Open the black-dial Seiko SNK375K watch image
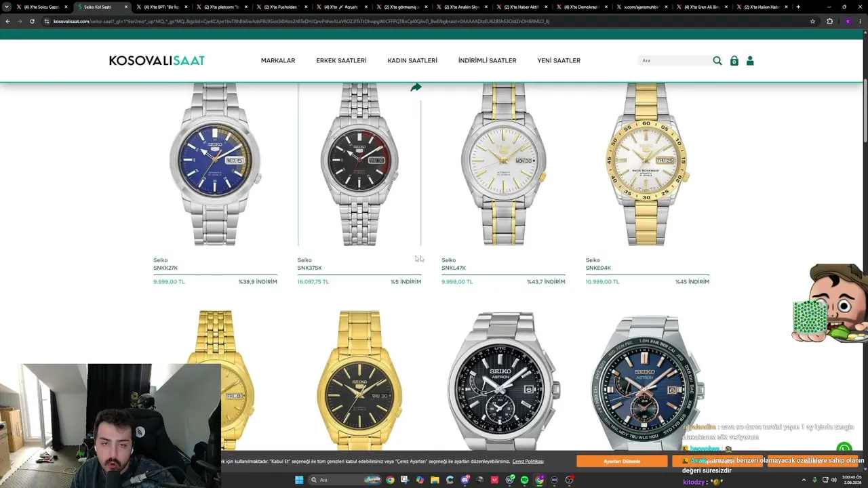This screenshot has width=868, height=488. 359,164
